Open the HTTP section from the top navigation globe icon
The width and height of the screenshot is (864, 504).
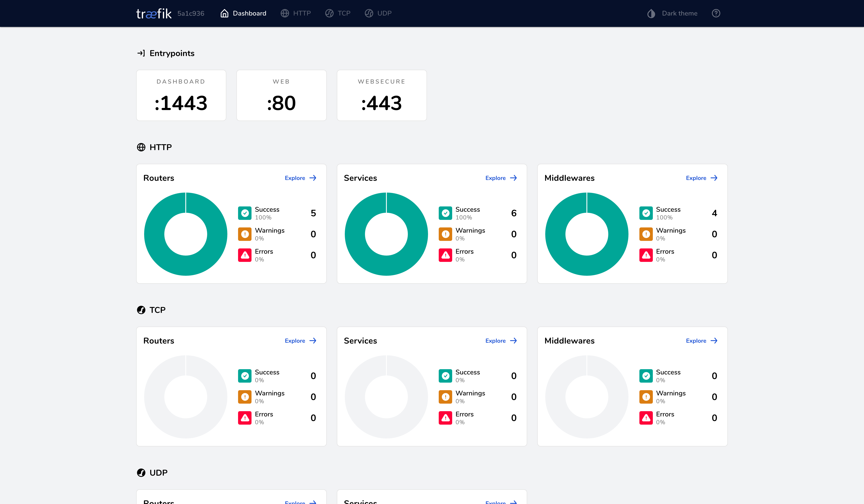(x=284, y=13)
